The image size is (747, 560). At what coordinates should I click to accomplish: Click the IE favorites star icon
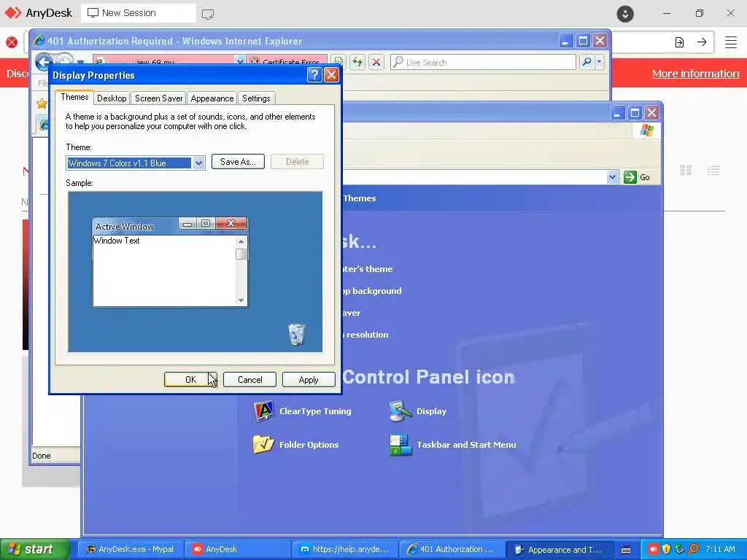42,103
